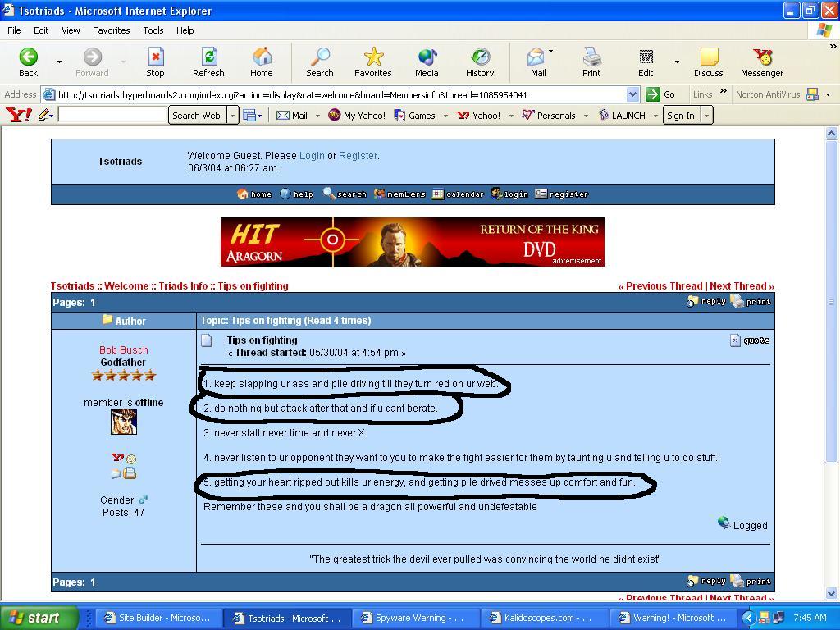Switch to Site Builder taskbar window
Image resolution: width=840 pixels, height=630 pixels.
158,618
